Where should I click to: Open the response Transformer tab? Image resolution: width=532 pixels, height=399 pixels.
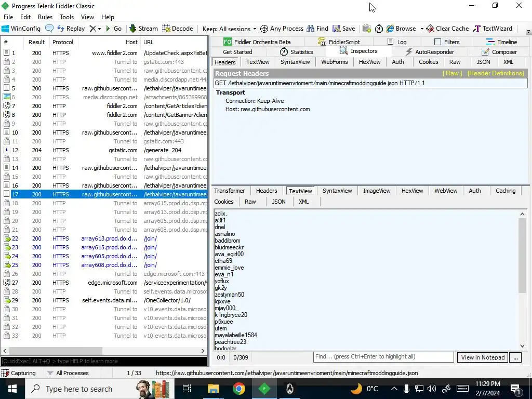pos(229,191)
